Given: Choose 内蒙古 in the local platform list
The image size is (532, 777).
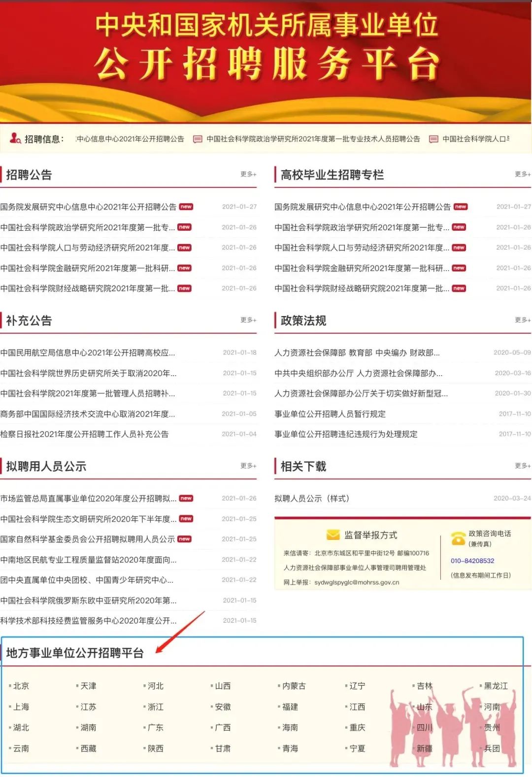Looking at the screenshot, I should 294,686.
